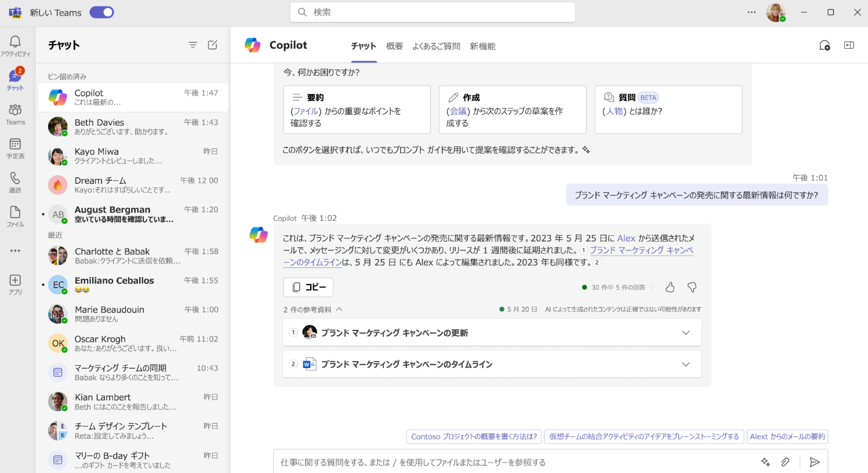868x473 pixels.
Task: Open chat with Marie Beaudouin
Action: coord(133,314)
